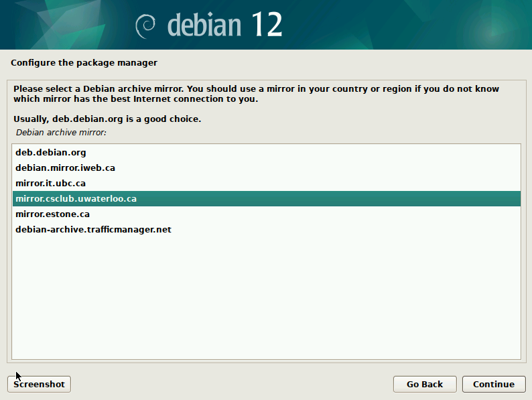Click the Debian swirl logo
This screenshot has height=400, width=532.
point(145,26)
